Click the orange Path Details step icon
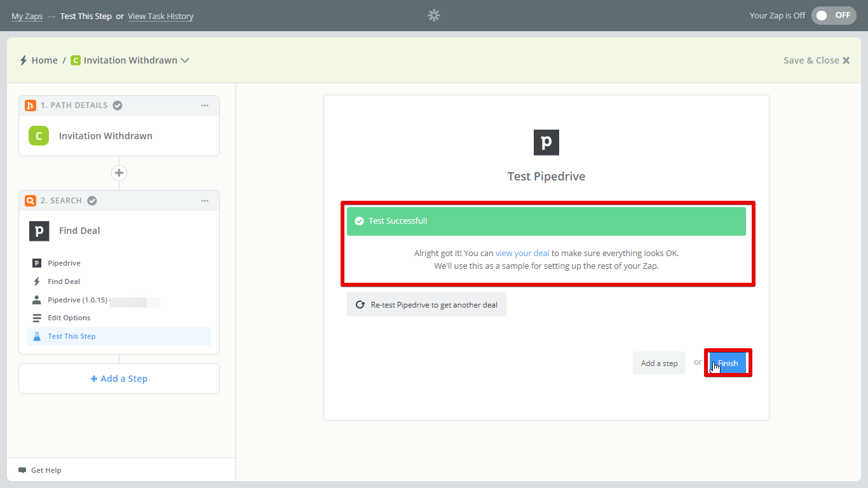The image size is (868, 488). point(30,105)
